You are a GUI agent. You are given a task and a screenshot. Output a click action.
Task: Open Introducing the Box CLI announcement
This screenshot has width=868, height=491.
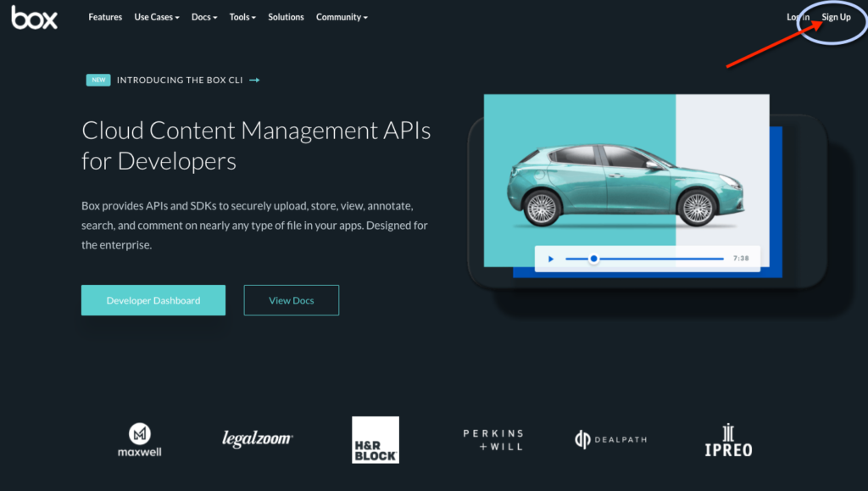(180, 81)
